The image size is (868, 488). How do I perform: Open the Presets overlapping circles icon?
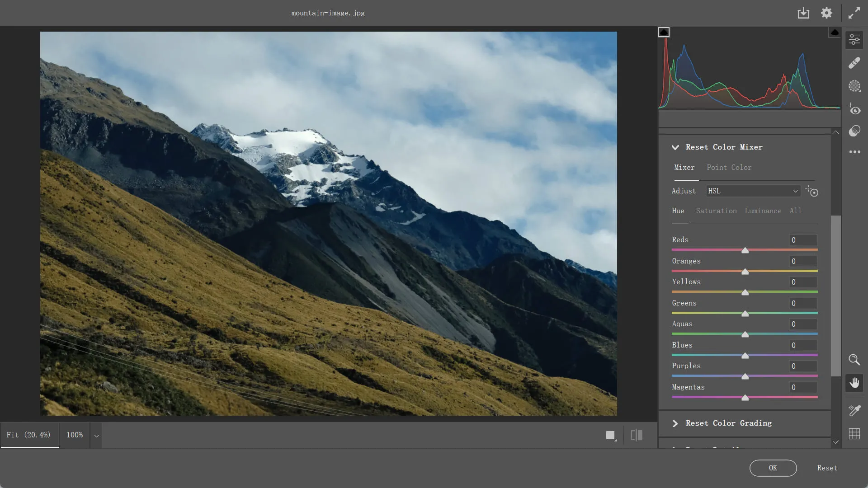854,131
